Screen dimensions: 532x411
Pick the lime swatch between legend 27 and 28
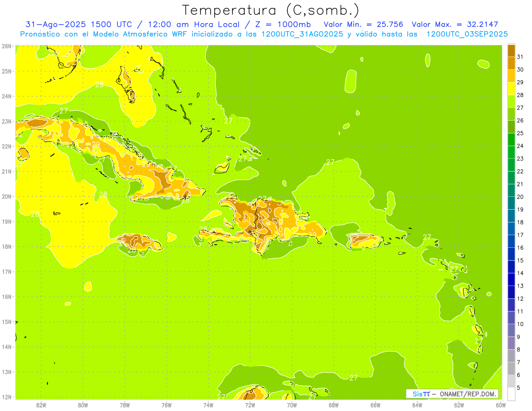511,101
